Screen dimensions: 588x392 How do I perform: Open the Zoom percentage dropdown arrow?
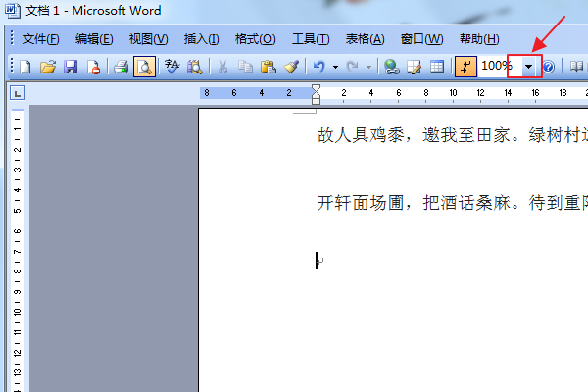click(528, 67)
